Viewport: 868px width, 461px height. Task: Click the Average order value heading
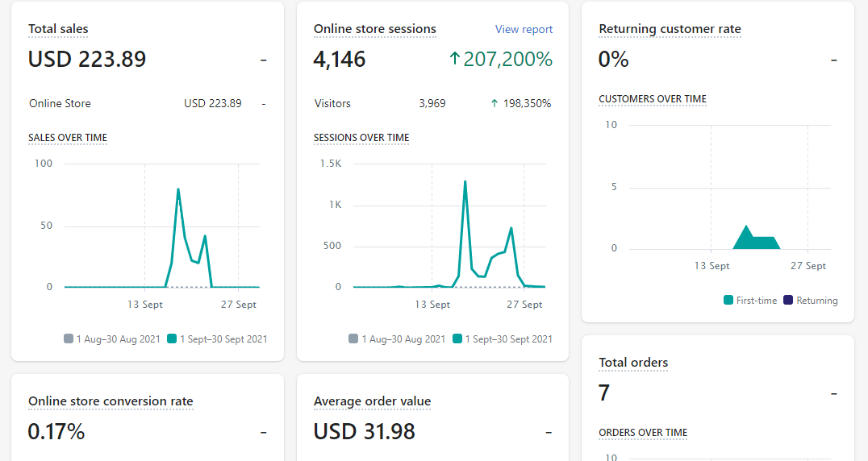point(372,401)
